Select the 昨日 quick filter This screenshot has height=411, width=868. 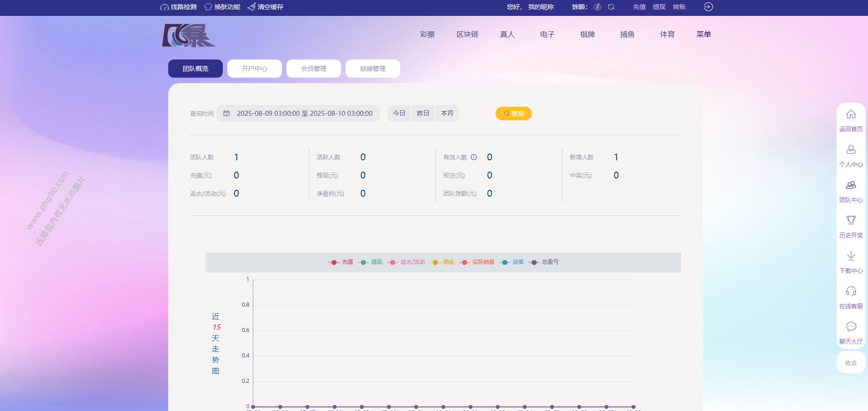coord(423,114)
